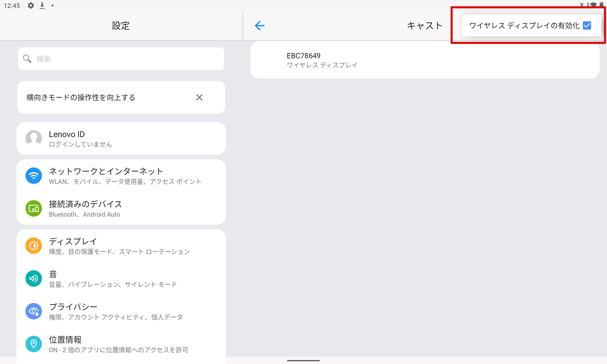Open ネットワークとインターネット settings
The height and width of the screenshot is (364, 607).
click(121, 176)
